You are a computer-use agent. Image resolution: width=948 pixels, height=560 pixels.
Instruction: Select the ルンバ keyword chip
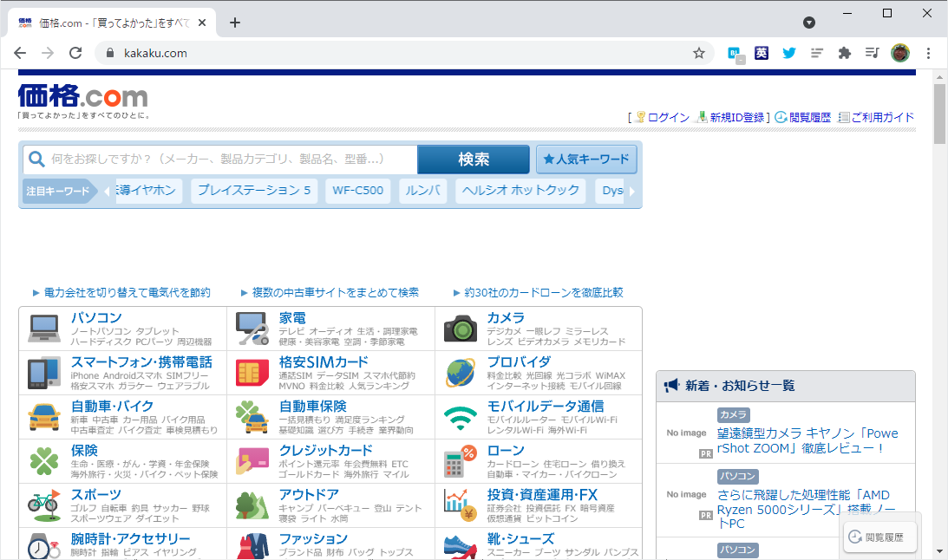point(422,191)
